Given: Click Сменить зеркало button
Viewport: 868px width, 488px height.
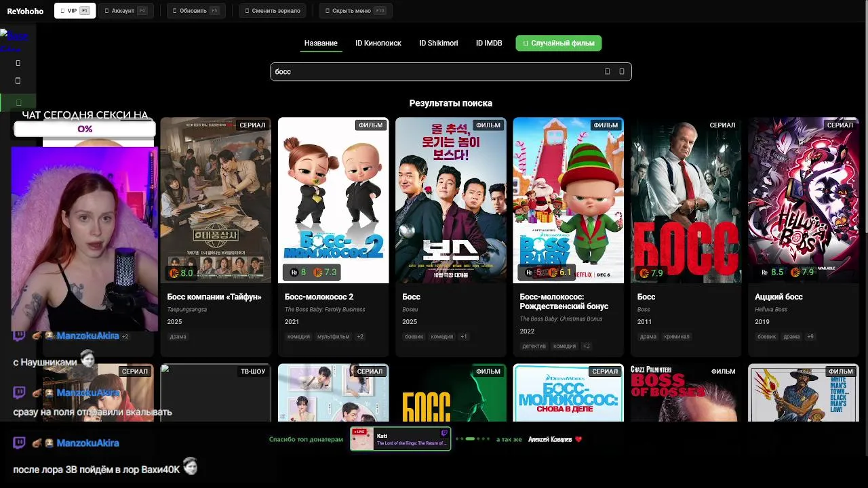Looking at the screenshot, I should click(272, 11).
